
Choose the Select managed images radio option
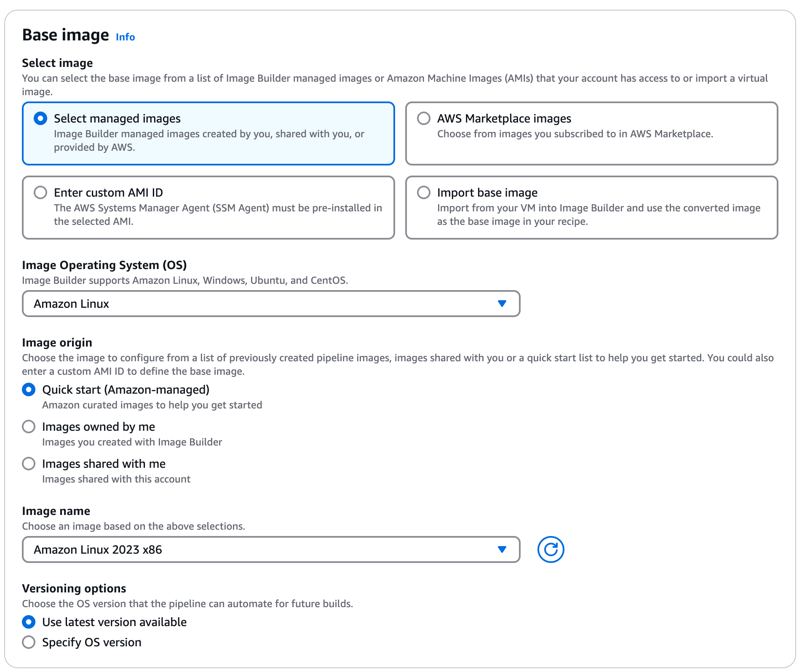click(40, 118)
